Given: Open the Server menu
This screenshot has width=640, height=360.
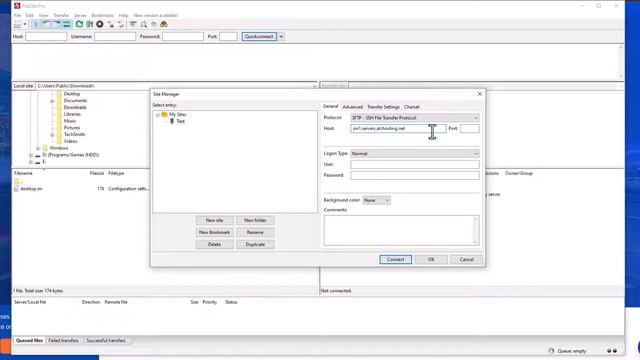Looking at the screenshot, I should [80, 16].
